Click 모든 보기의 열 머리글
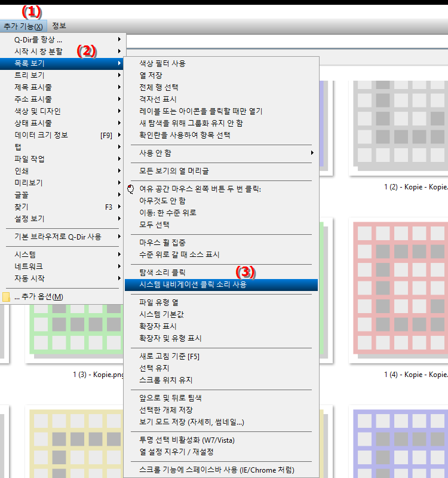This screenshot has width=448, height=478. point(221,171)
